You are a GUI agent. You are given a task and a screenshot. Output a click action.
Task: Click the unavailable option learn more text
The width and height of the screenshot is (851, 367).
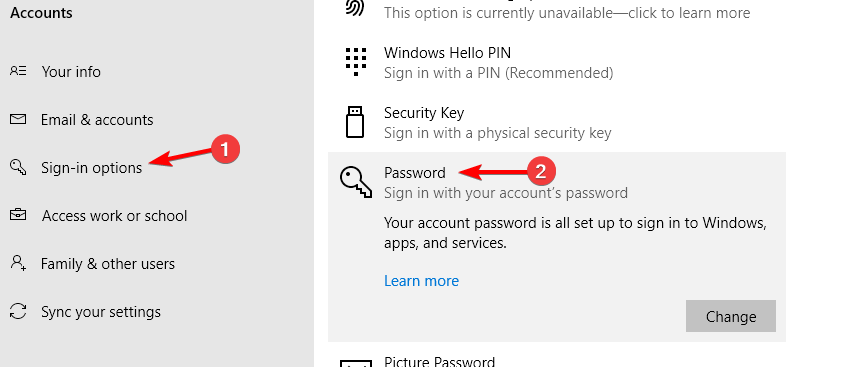567,12
